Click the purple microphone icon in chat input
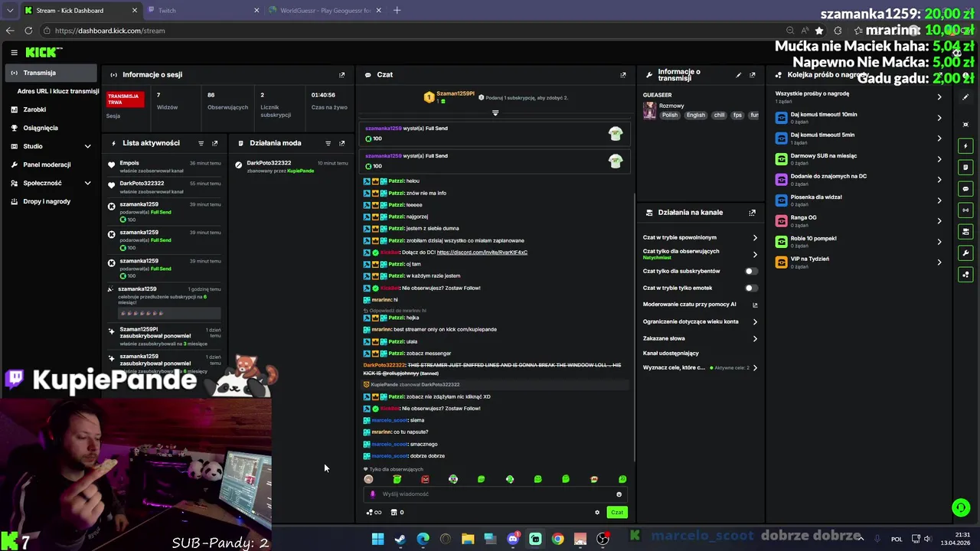 tap(373, 494)
